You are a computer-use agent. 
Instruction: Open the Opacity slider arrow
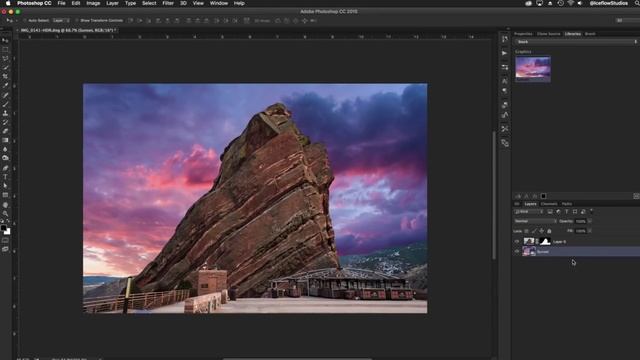tap(590, 221)
